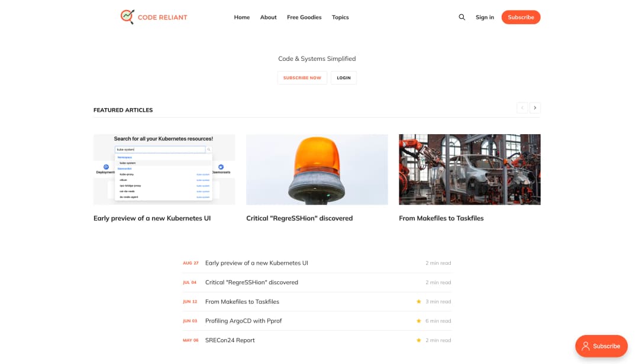Click star icon beside Profiling ArgoCD with Pprof
This screenshot has height=364, width=639.
[419, 321]
